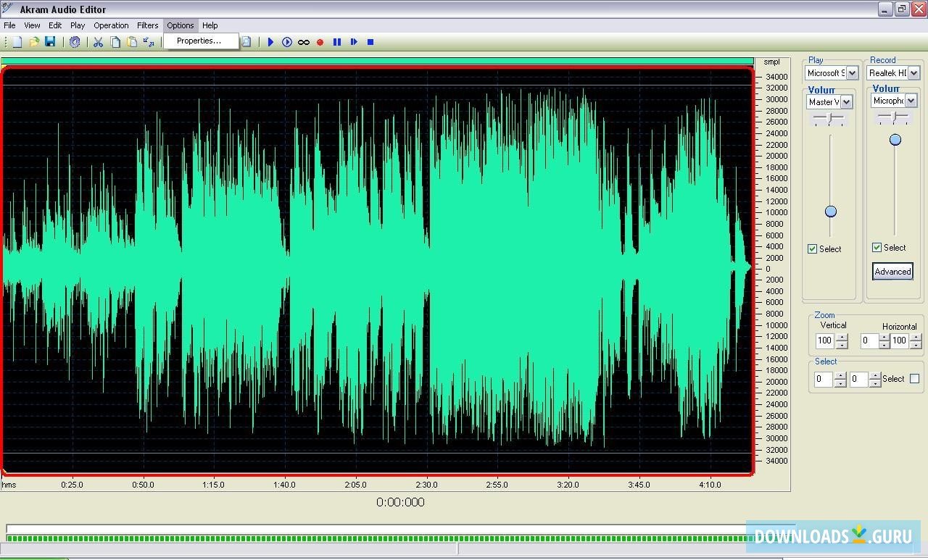Click the Open folder toolbar icon

(x=34, y=42)
